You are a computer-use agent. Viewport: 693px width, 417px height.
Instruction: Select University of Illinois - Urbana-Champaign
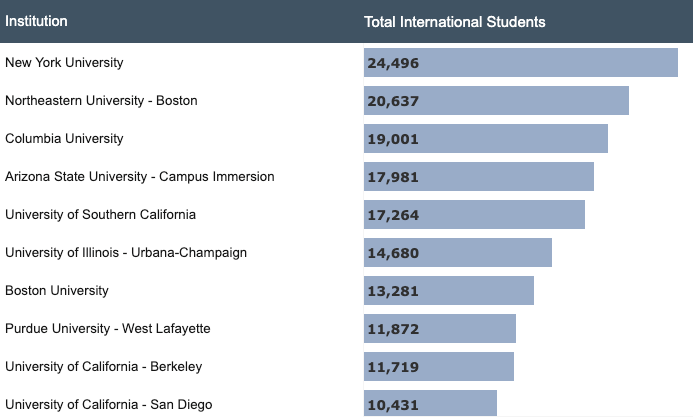tap(126, 252)
